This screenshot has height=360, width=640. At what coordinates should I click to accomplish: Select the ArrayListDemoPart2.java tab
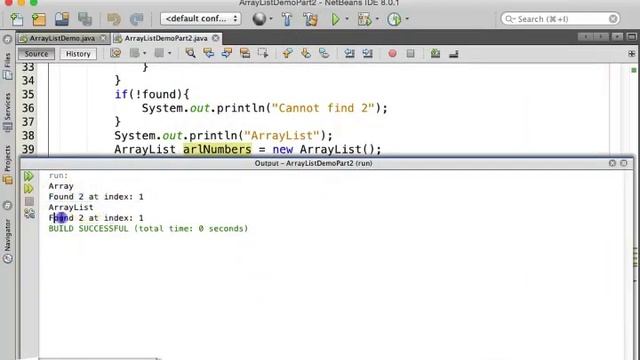pyautogui.click(x=166, y=38)
